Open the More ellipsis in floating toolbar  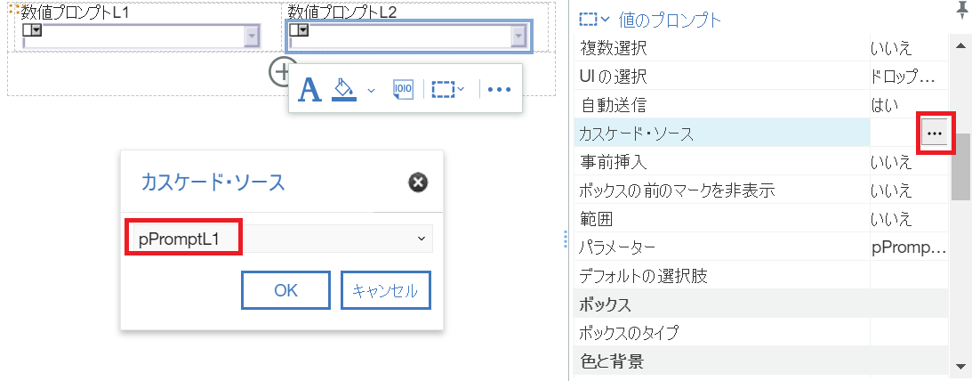pyautogui.click(x=500, y=89)
